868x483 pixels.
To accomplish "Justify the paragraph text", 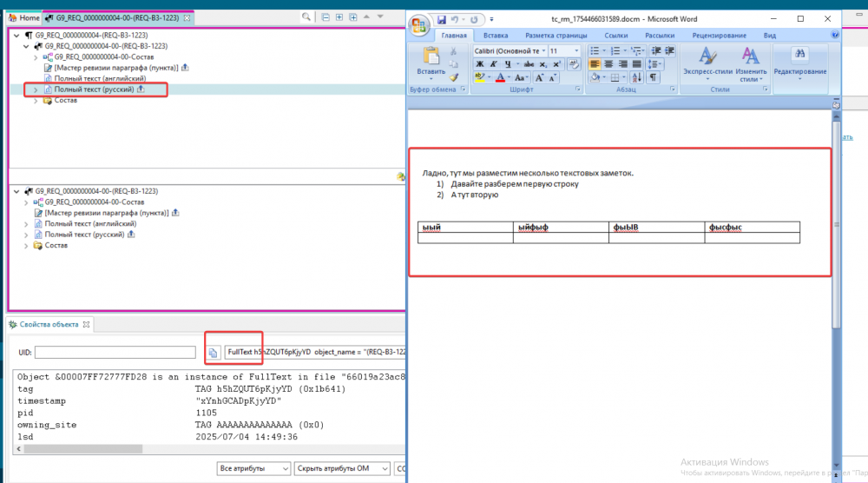I will [636, 64].
